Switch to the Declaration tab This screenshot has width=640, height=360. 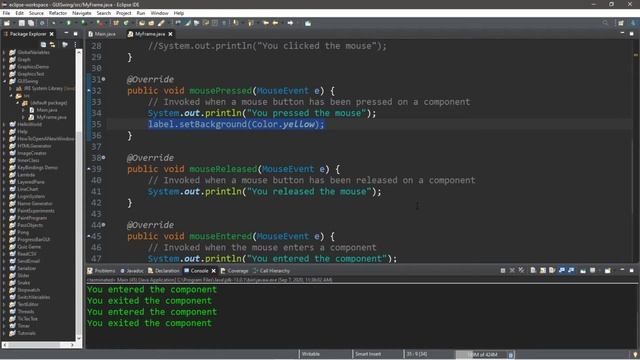coord(163,271)
